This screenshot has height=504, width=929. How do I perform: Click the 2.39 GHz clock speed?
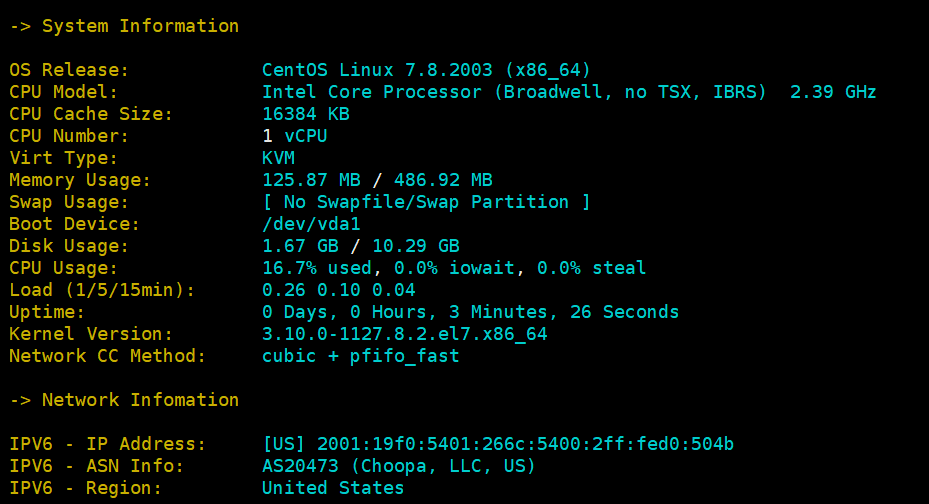pyautogui.click(x=833, y=92)
